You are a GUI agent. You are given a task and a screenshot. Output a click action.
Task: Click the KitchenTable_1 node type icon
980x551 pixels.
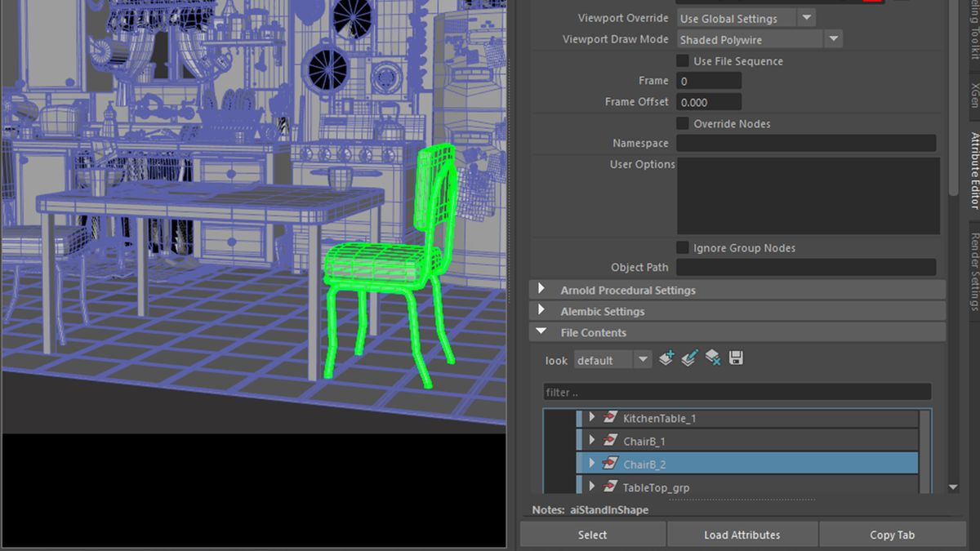pyautogui.click(x=609, y=418)
